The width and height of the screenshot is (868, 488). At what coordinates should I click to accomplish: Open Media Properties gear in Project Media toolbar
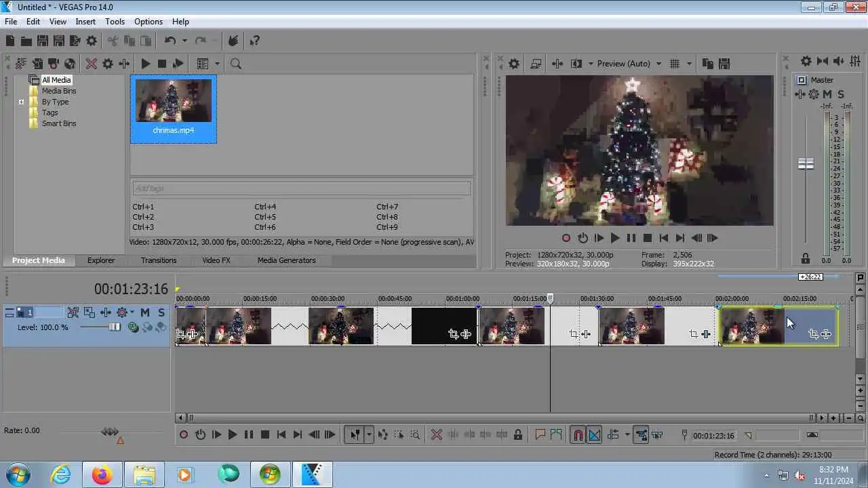click(107, 64)
